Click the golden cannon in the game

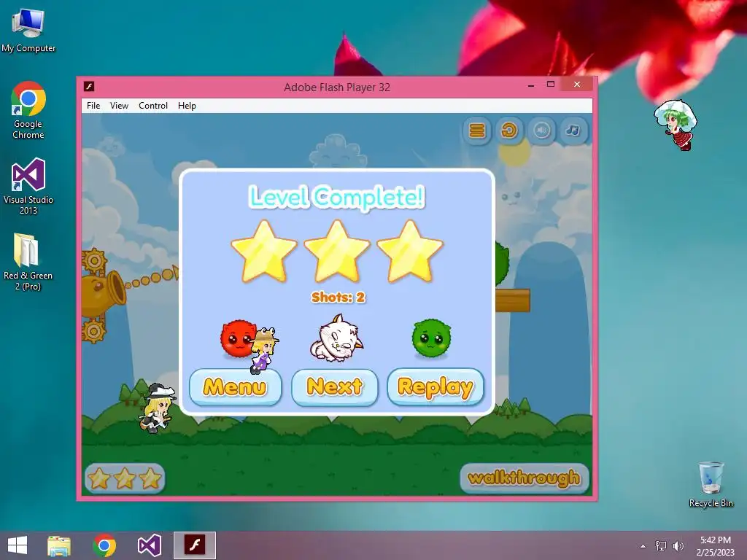pos(103,294)
